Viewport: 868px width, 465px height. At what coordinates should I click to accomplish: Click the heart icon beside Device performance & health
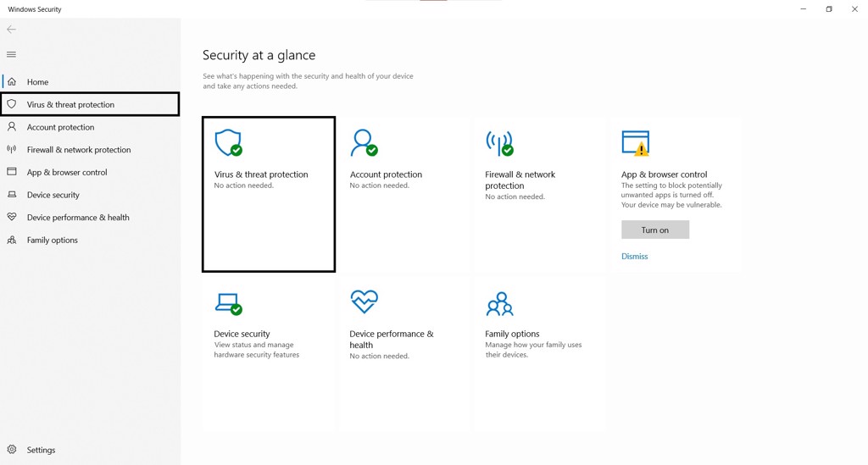(12, 218)
